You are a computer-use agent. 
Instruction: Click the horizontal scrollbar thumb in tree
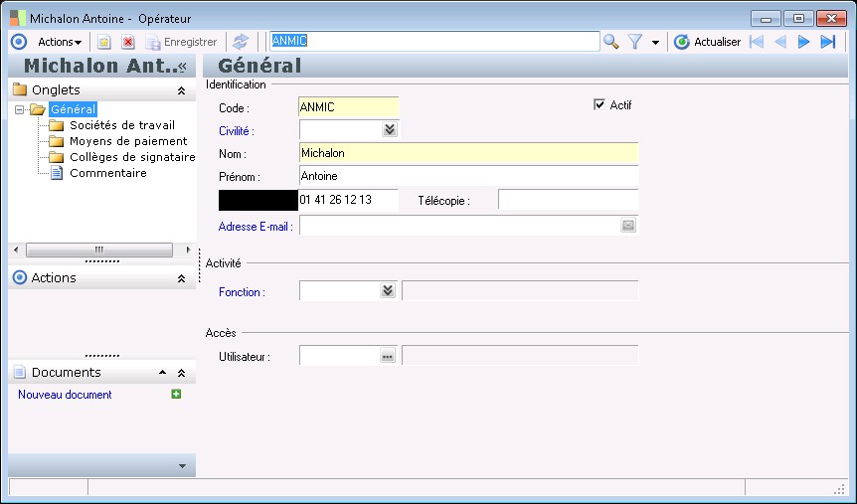(99, 250)
